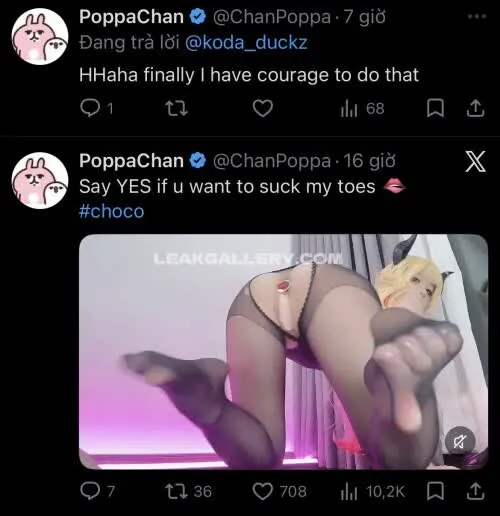Retweet the 'HHaha finally' reply tweet

pos(177,109)
